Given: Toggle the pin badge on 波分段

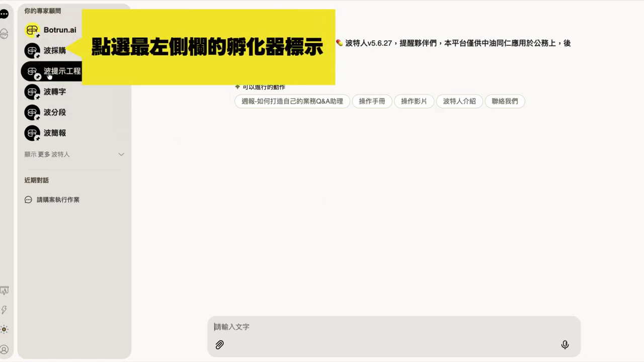Looking at the screenshot, I should point(38,118).
